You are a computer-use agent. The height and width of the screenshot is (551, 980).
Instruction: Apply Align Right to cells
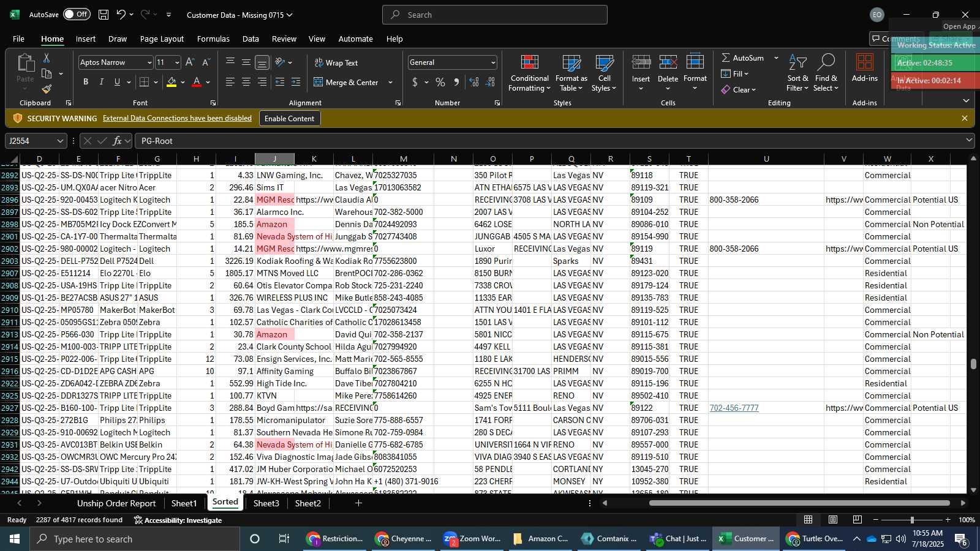point(262,82)
